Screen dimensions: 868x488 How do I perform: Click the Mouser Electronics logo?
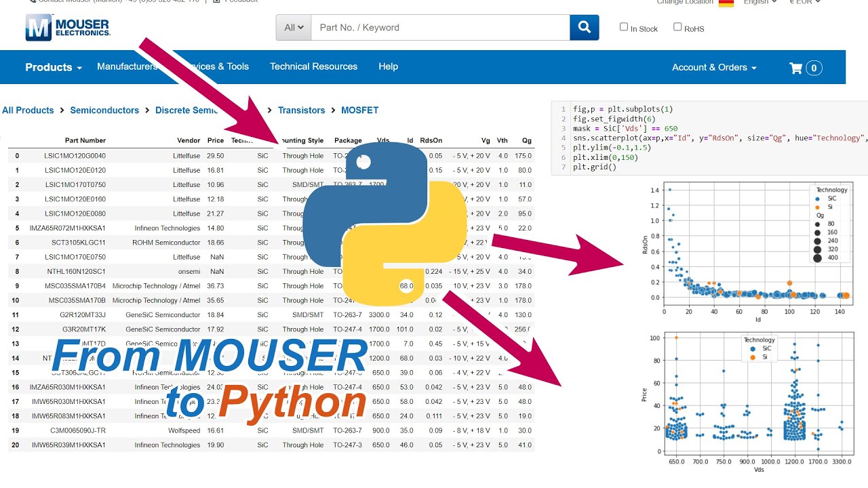pos(68,28)
